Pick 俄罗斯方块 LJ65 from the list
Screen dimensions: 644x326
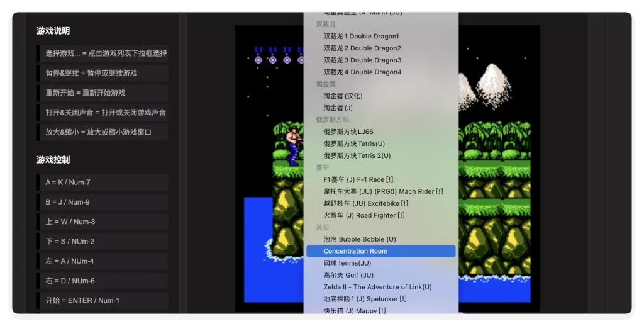(348, 132)
